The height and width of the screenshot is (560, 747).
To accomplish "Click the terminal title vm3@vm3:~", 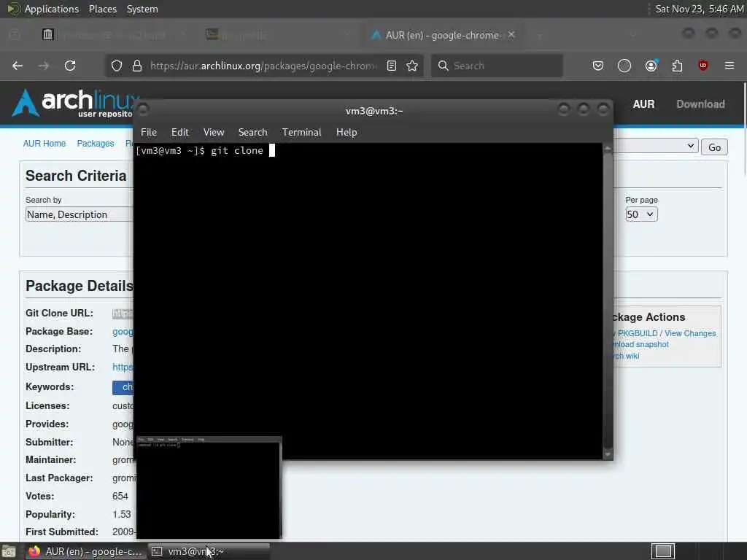I will (374, 111).
